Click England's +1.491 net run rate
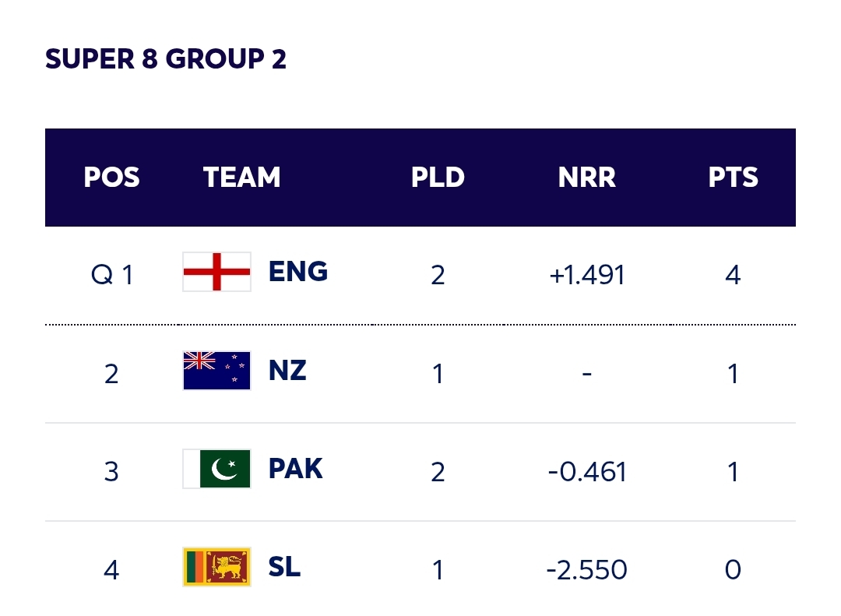 [586, 275]
